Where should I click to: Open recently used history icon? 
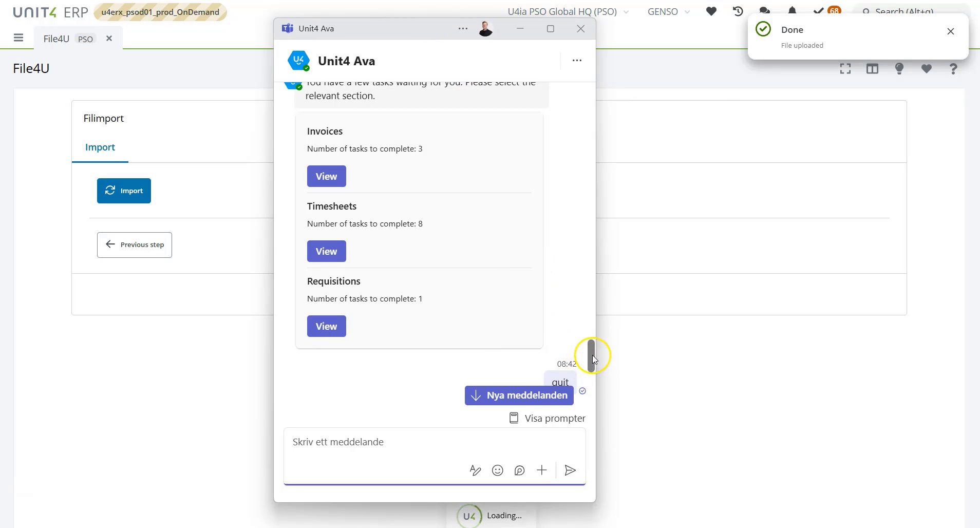click(x=737, y=11)
